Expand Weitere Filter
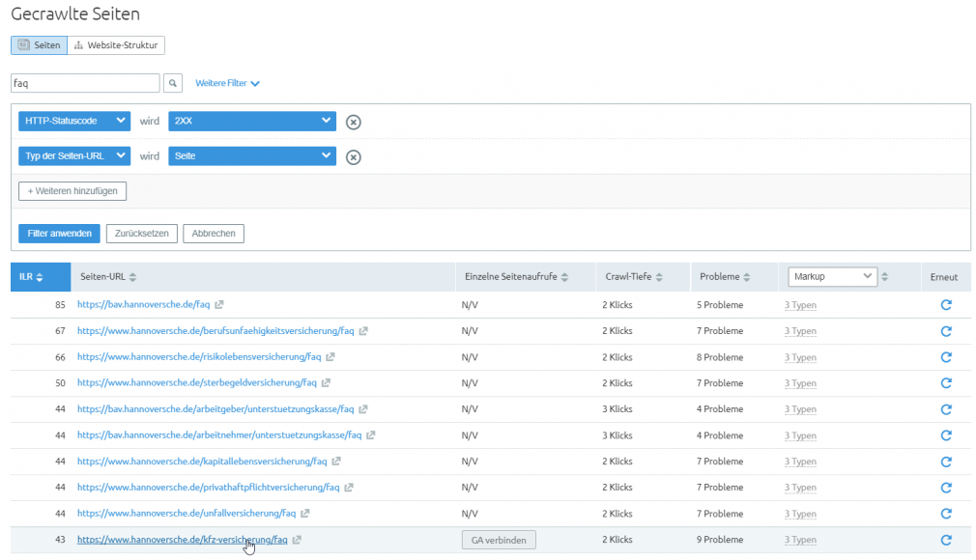The width and height of the screenshot is (976, 560). coord(227,83)
